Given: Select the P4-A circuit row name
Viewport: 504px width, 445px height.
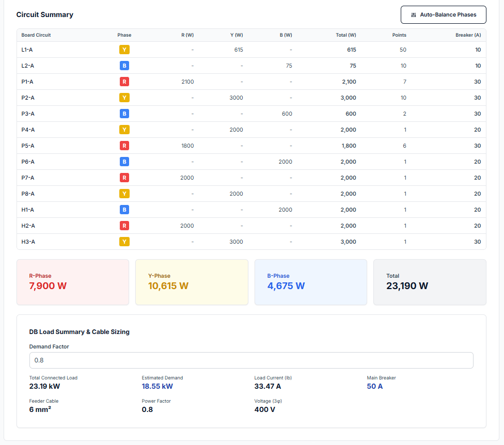Looking at the screenshot, I should [x=28, y=130].
